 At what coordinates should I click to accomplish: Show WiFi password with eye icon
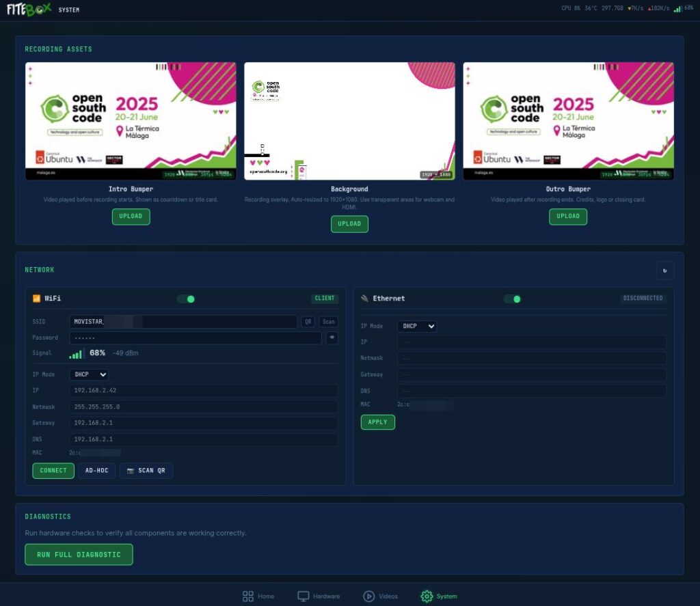(332, 338)
